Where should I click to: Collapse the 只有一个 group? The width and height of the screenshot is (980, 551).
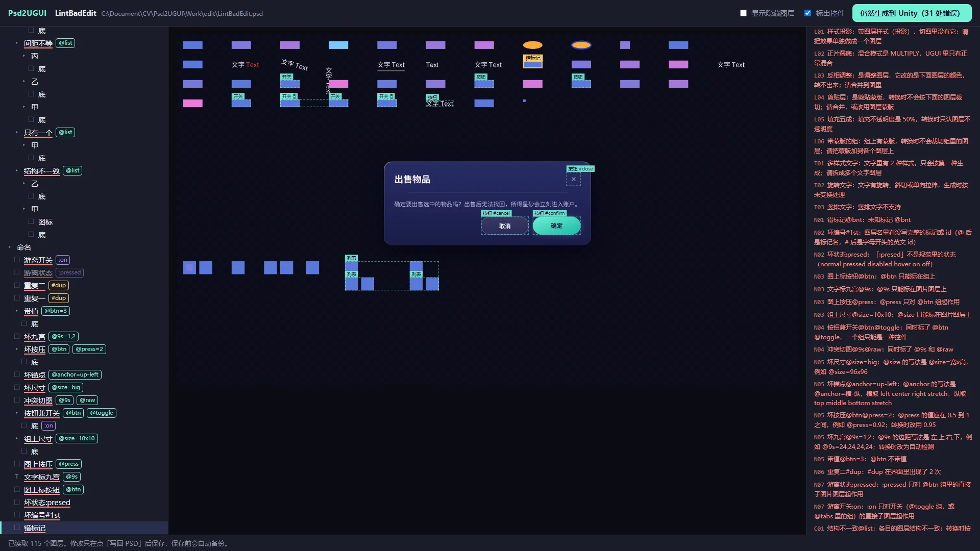click(x=17, y=132)
